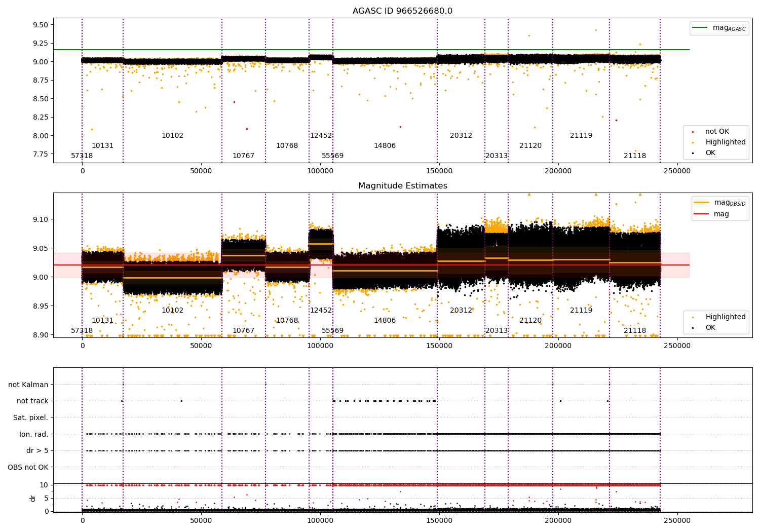This screenshot has width=760, height=532.
Task: Click the 'not Kalman' row label
Action: pyautogui.click(x=28, y=385)
